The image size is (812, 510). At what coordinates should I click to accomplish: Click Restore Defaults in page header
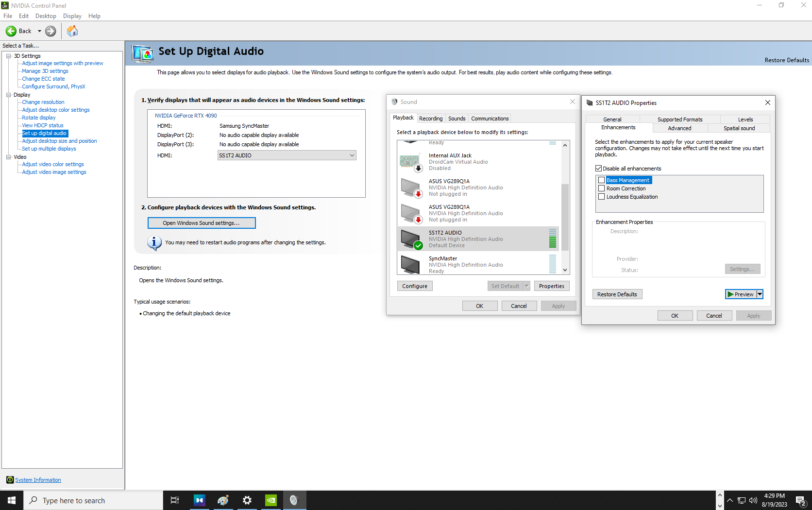coord(787,60)
